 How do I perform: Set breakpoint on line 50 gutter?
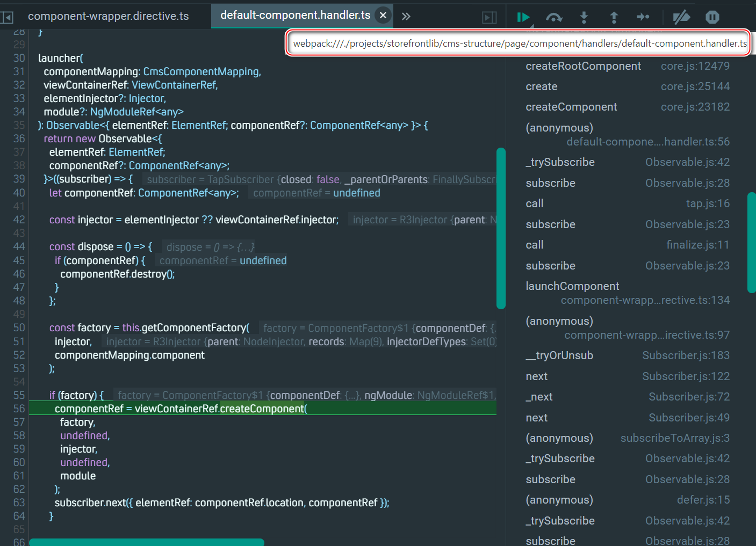19,327
